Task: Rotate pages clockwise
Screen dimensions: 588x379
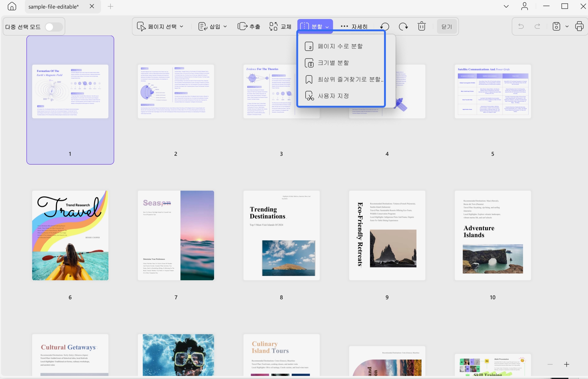Action: (x=403, y=26)
